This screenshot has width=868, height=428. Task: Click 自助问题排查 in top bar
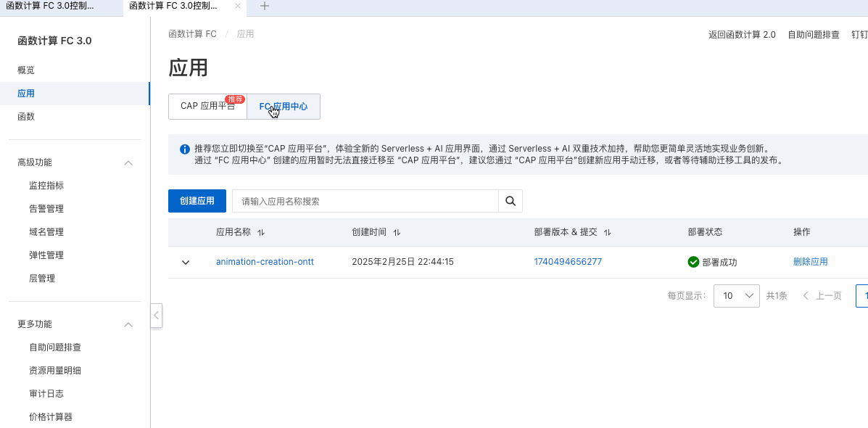813,34
